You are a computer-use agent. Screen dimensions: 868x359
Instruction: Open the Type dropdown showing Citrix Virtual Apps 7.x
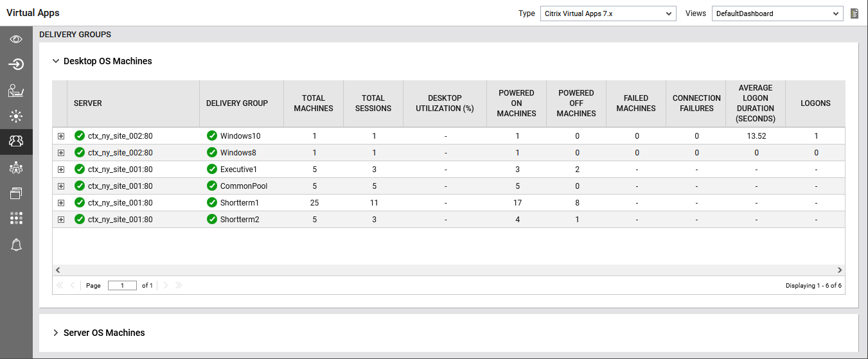[607, 13]
